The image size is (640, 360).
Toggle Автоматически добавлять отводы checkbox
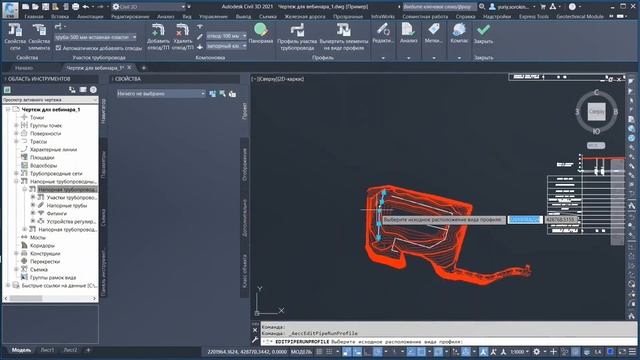click(x=58, y=48)
